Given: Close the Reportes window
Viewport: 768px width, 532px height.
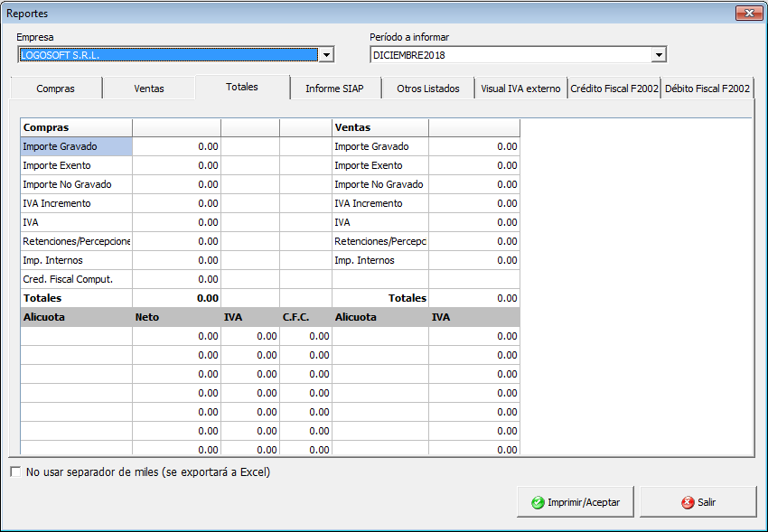Looking at the screenshot, I should click(x=749, y=14).
